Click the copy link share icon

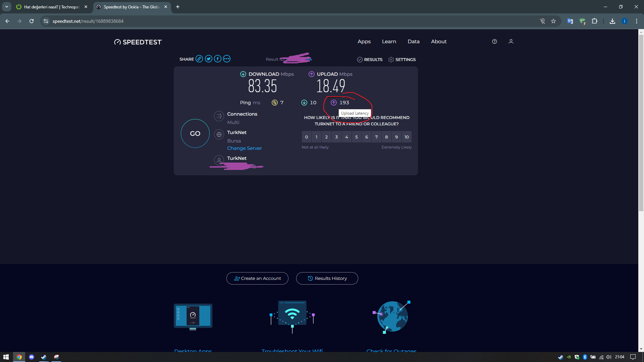coord(199,59)
